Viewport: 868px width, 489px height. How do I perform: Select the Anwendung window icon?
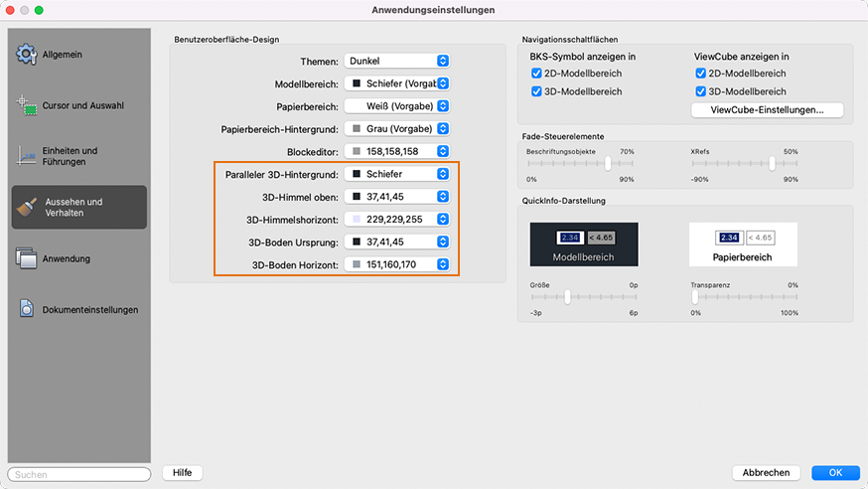tap(27, 258)
